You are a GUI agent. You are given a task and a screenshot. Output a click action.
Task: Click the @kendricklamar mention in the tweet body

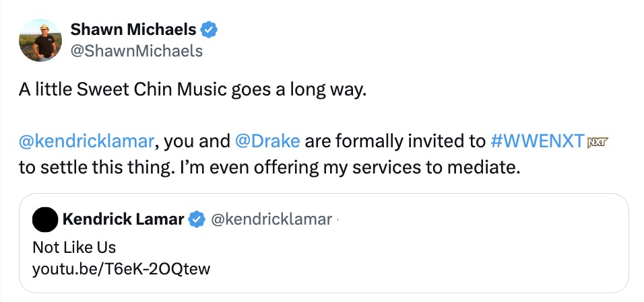87,142
